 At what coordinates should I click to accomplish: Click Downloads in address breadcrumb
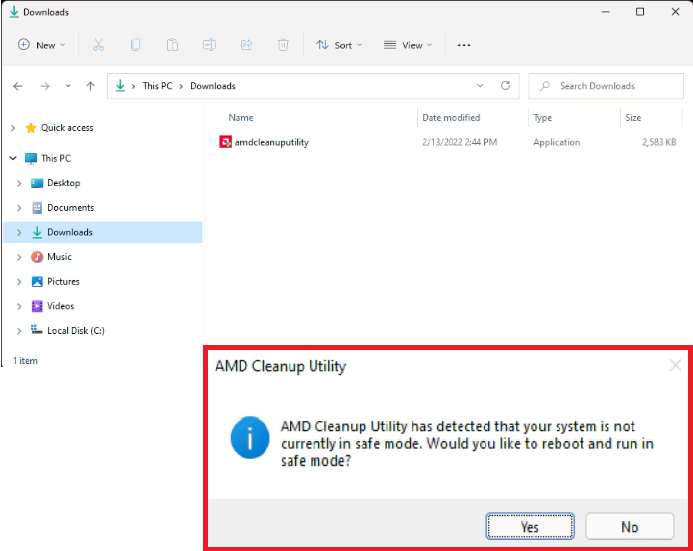213,86
